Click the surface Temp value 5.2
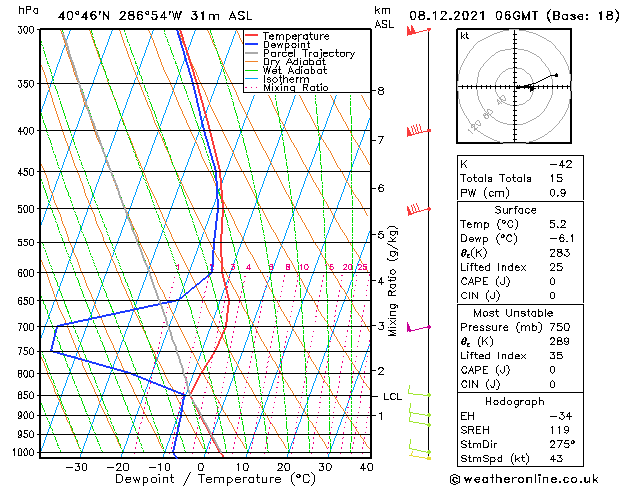This screenshot has height=486, width=629. (x=558, y=224)
